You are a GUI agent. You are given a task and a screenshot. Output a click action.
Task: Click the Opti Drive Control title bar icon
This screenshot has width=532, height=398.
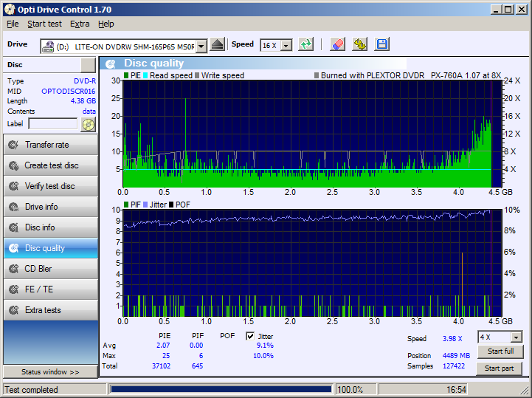click(10, 9)
